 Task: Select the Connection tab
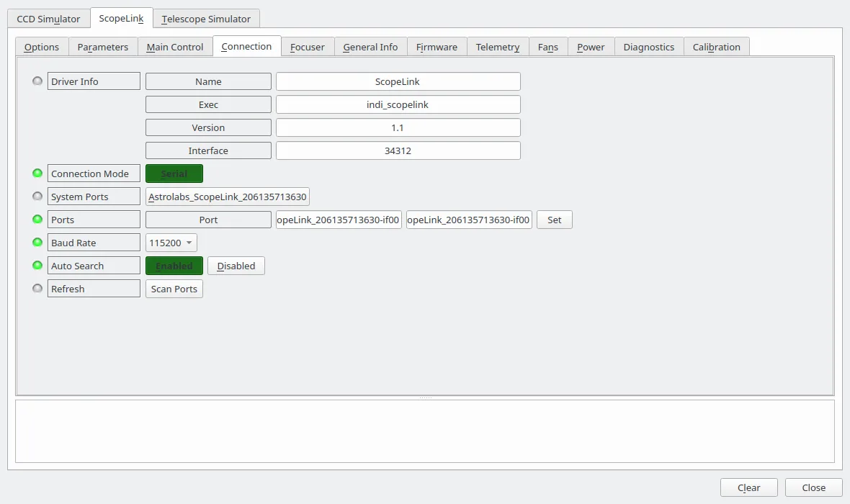pyautogui.click(x=246, y=46)
